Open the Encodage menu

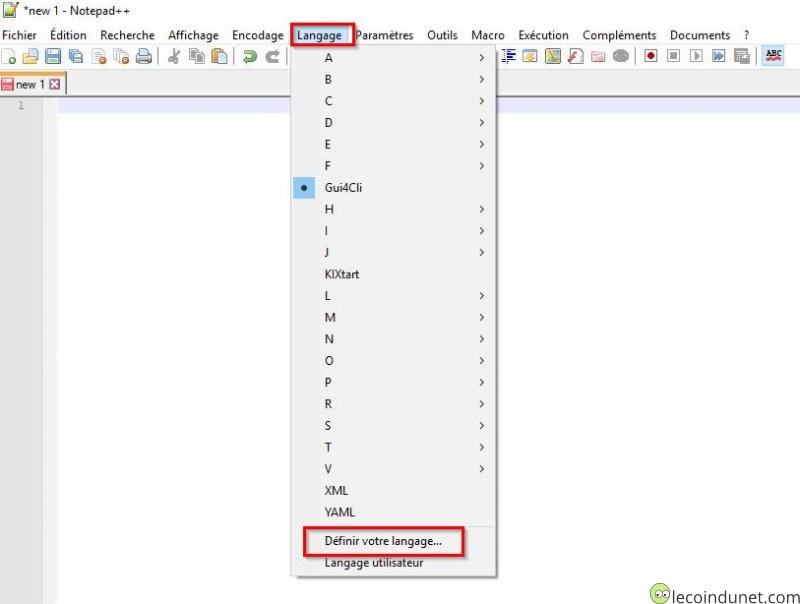pos(258,35)
